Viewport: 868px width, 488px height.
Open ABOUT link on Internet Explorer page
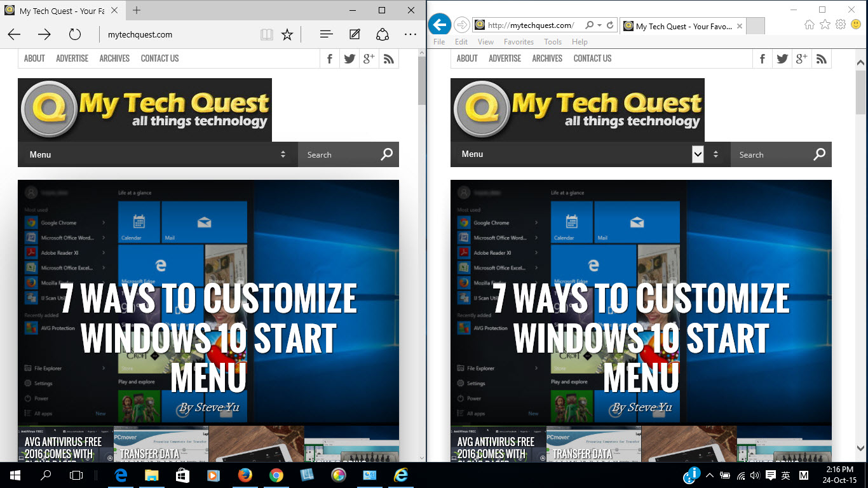[x=467, y=58]
